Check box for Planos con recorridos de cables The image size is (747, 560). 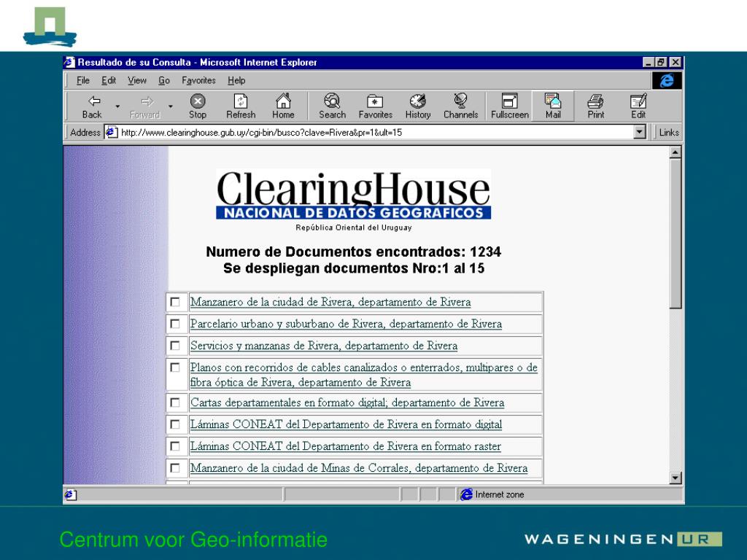click(175, 367)
